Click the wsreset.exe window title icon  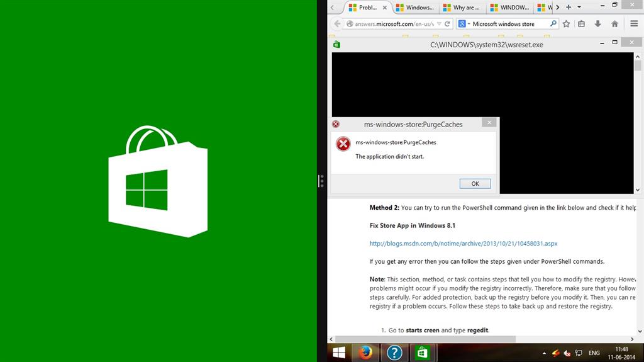click(x=336, y=45)
